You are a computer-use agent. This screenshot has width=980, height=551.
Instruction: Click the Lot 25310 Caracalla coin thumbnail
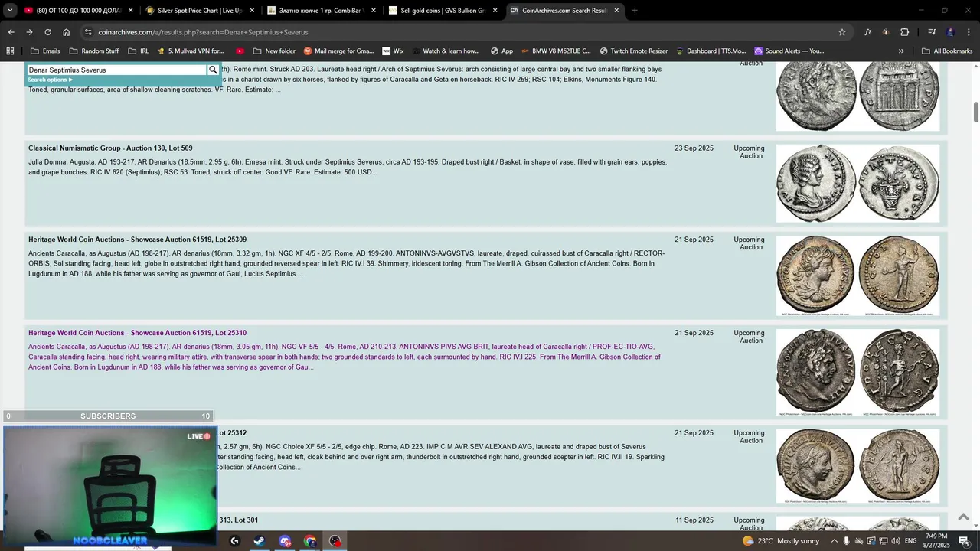pos(857,373)
